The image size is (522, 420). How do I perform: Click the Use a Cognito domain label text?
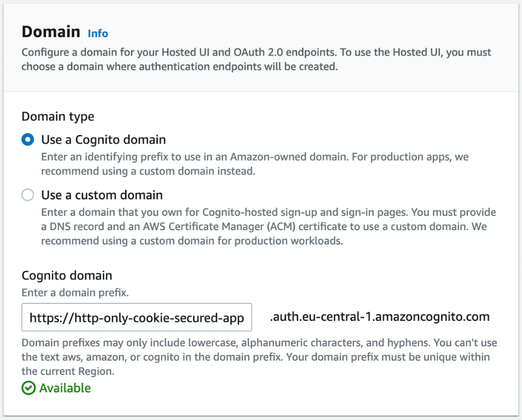103,139
